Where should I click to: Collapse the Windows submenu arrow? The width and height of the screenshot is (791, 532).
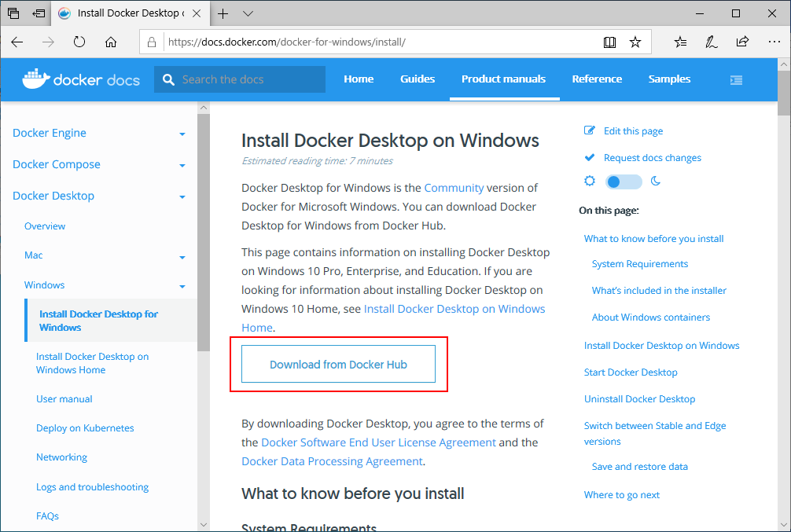(182, 287)
